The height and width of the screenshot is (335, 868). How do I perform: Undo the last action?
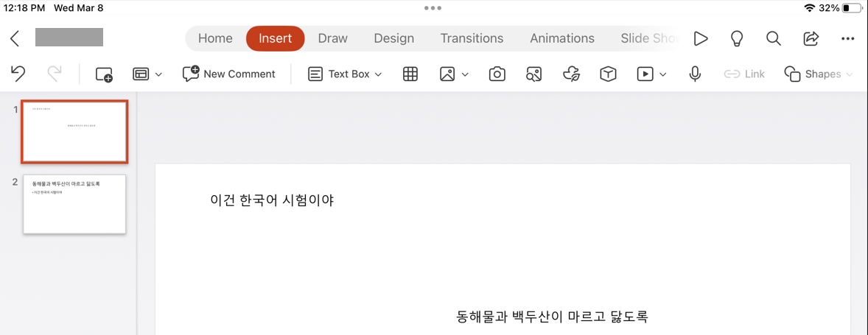[18, 74]
